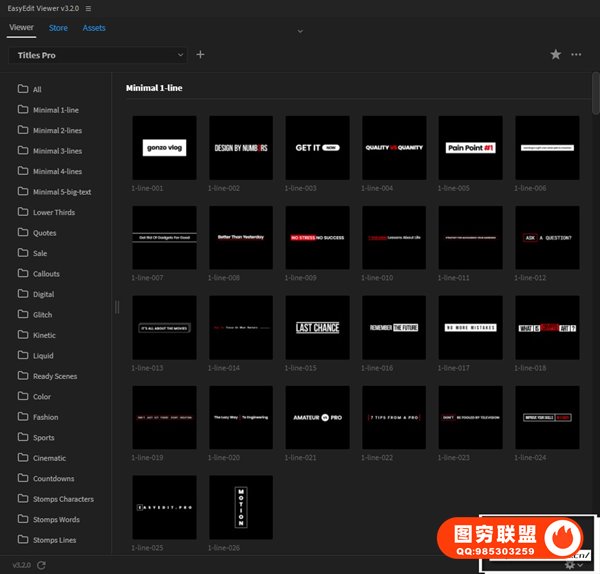The image size is (600, 574).
Task: Open the EasyEdit Viewer panel menu icon
Action: click(x=88, y=8)
